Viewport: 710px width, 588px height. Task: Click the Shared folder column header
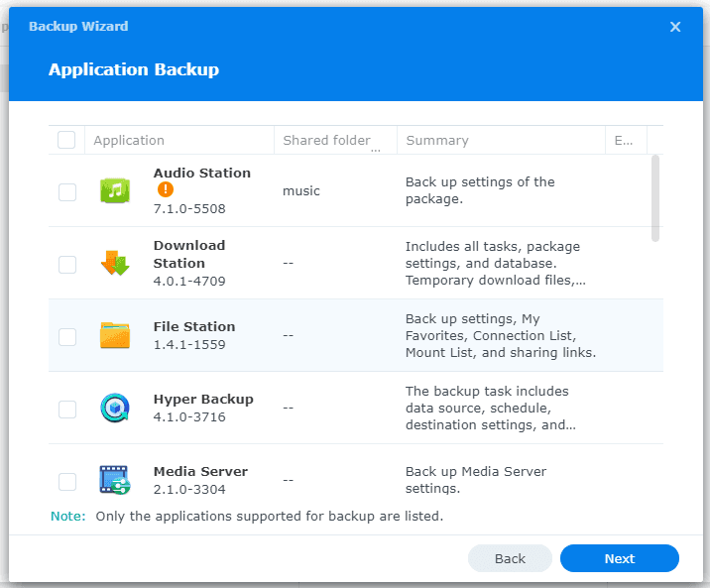tap(327, 141)
